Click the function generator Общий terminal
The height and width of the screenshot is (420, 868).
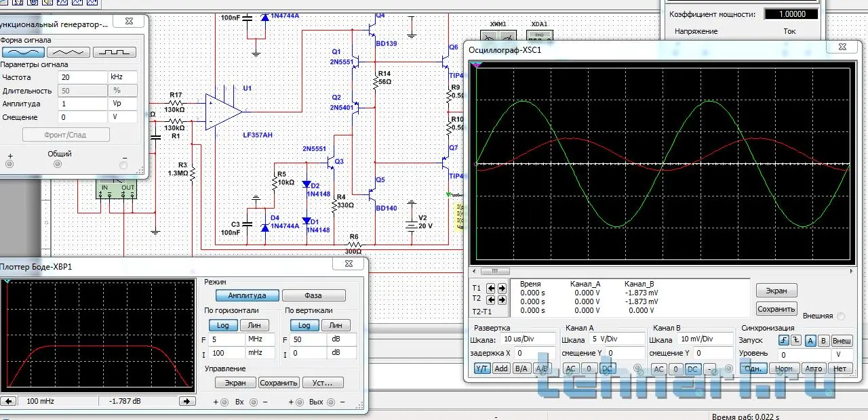point(58,164)
